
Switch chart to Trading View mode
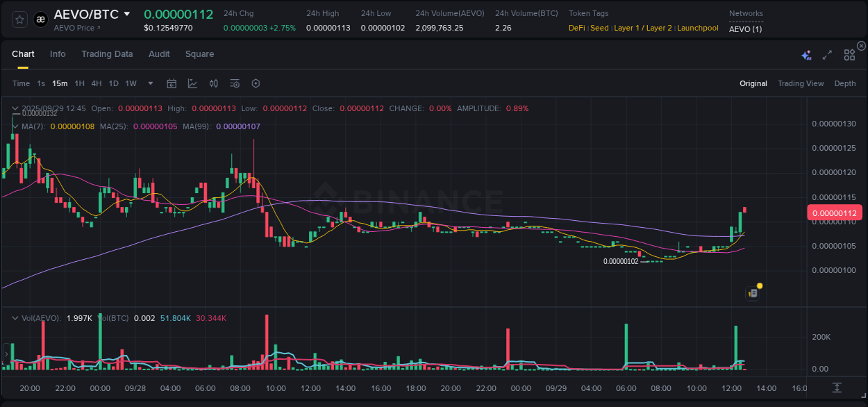click(801, 83)
